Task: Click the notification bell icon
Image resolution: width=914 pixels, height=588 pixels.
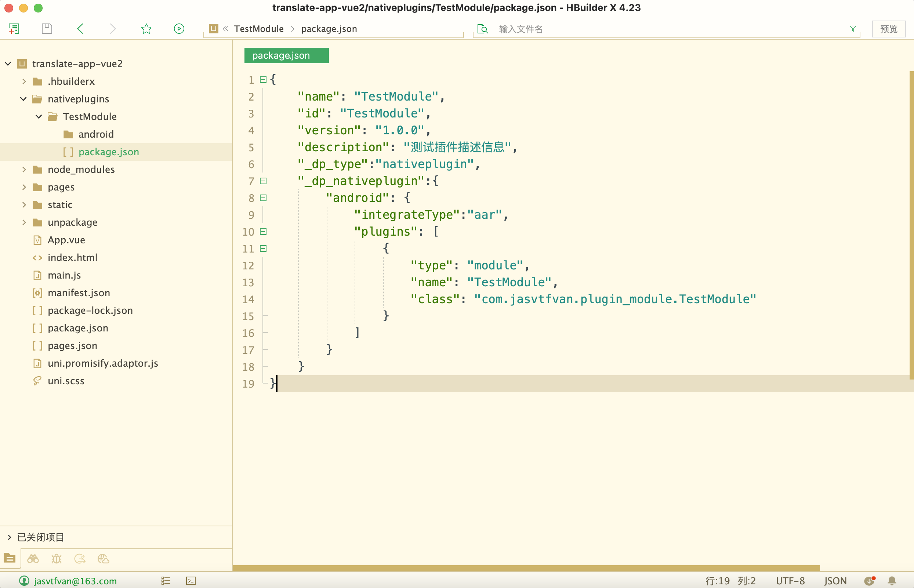Action: click(x=892, y=581)
